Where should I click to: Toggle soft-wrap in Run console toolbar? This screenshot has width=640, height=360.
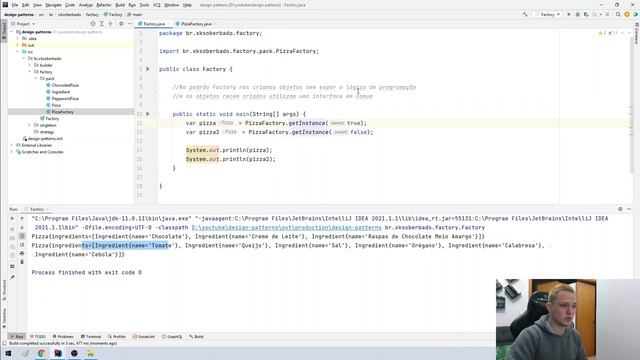point(22,236)
